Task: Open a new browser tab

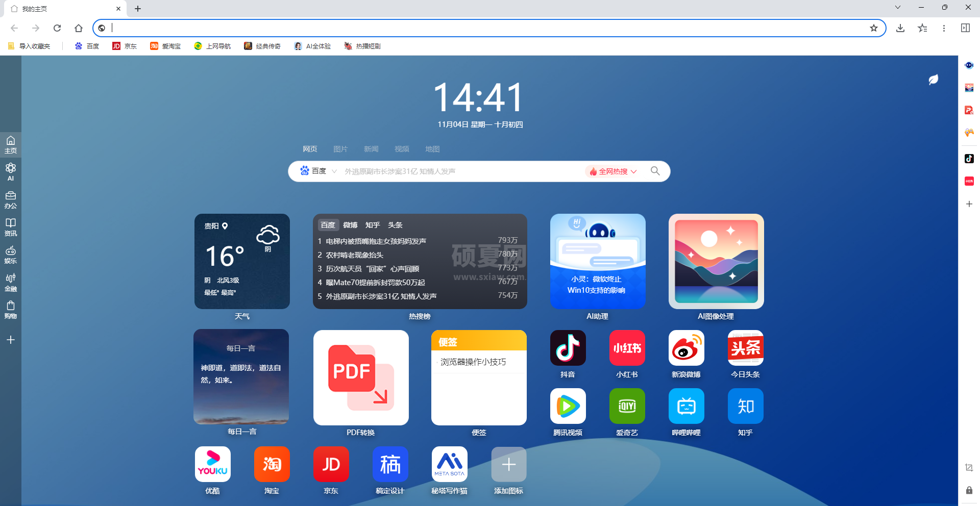Action: [x=138, y=9]
